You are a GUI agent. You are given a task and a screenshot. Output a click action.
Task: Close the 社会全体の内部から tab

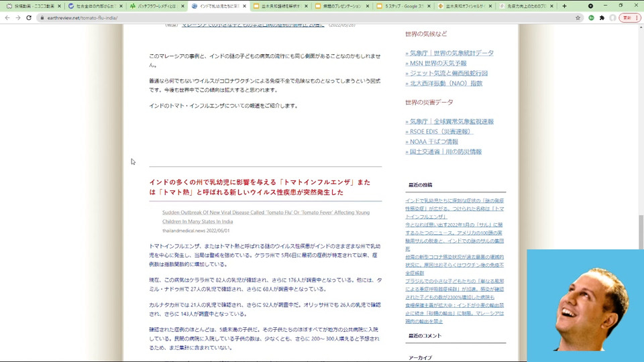coord(121,6)
